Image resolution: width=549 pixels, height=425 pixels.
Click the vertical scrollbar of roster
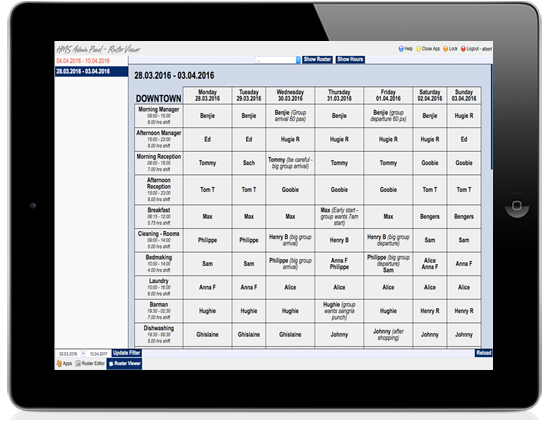click(491, 117)
